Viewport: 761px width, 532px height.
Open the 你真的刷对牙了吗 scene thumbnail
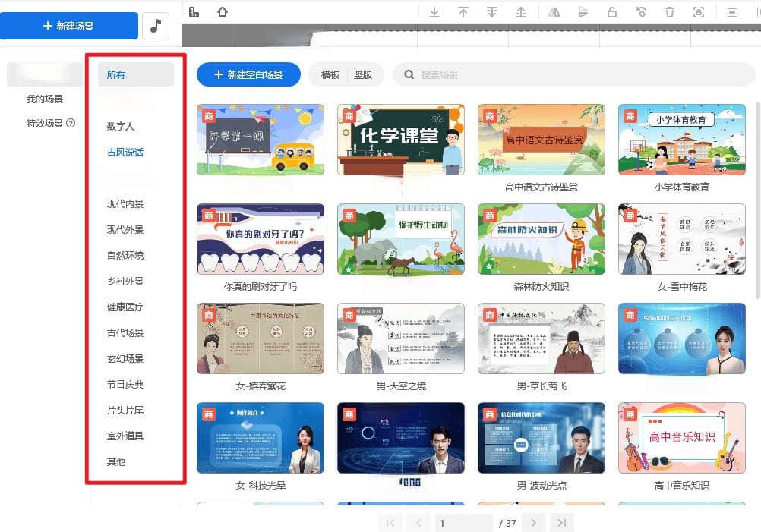tap(261, 239)
